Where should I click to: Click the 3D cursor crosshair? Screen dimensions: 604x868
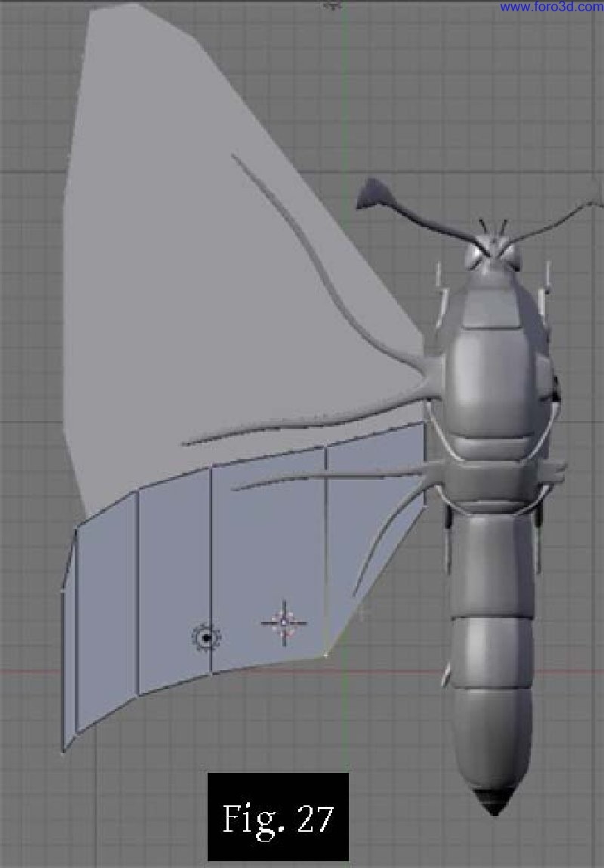[x=284, y=623]
